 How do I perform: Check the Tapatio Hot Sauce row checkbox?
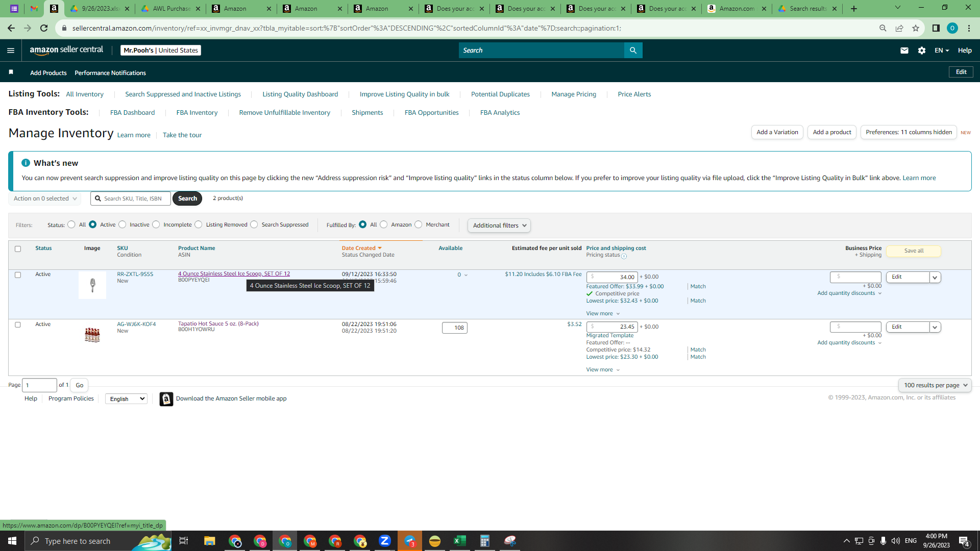pyautogui.click(x=18, y=325)
